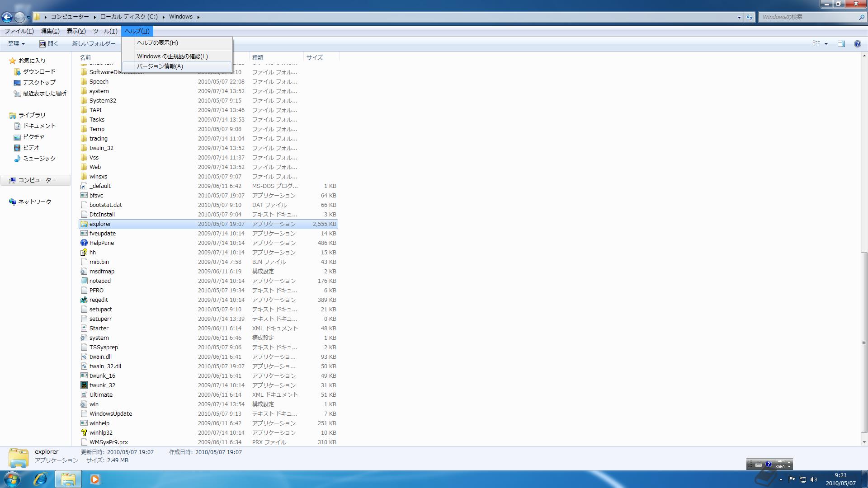Select the notepad file icon
Screen dimensions: 868x488
(84, 281)
